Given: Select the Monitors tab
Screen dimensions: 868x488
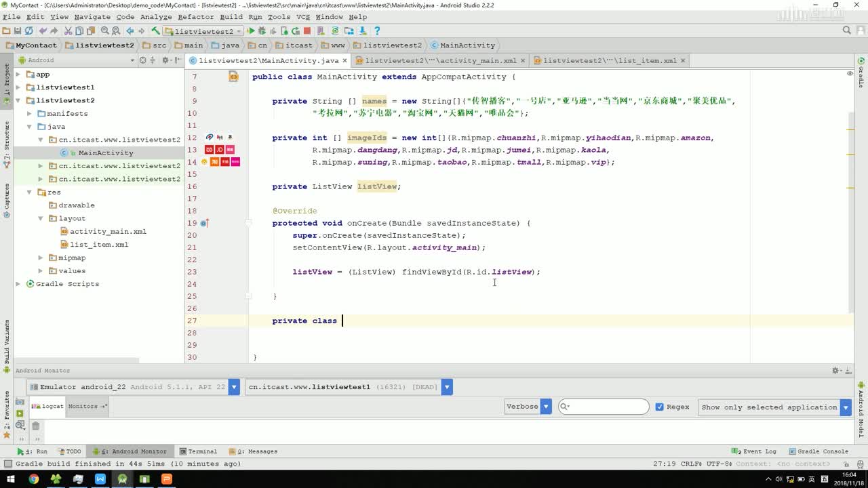Looking at the screenshot, I should tap(87, 406).
